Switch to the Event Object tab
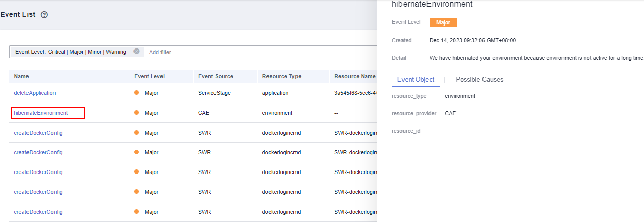 coord(415,79)
